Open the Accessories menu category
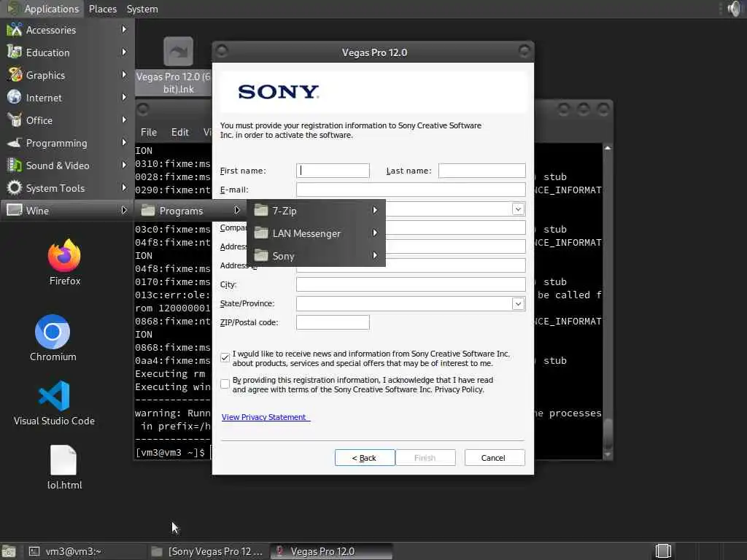The image size is (747, 560). (x=67, y=30)
